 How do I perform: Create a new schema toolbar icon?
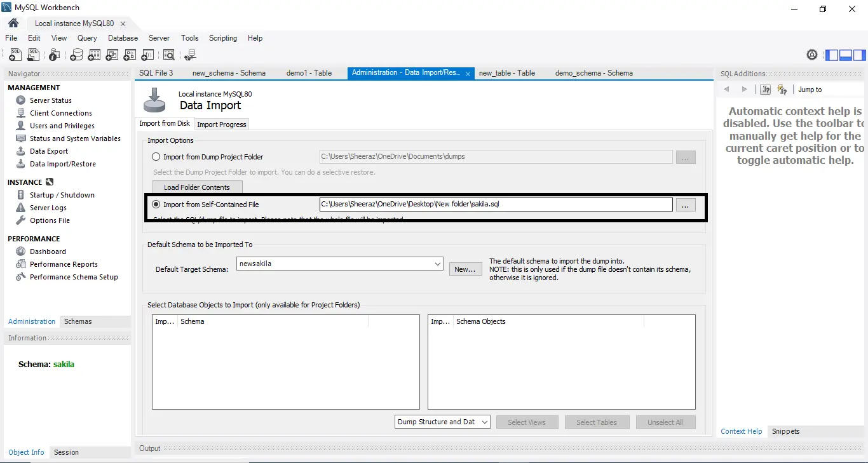point(76,55)
